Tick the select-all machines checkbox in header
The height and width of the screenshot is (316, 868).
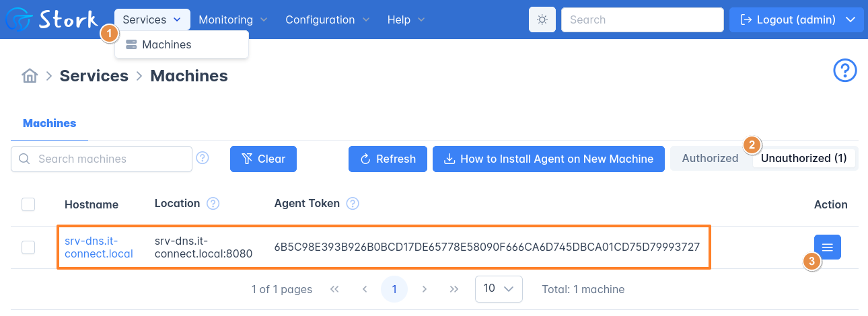click(28, 204)
